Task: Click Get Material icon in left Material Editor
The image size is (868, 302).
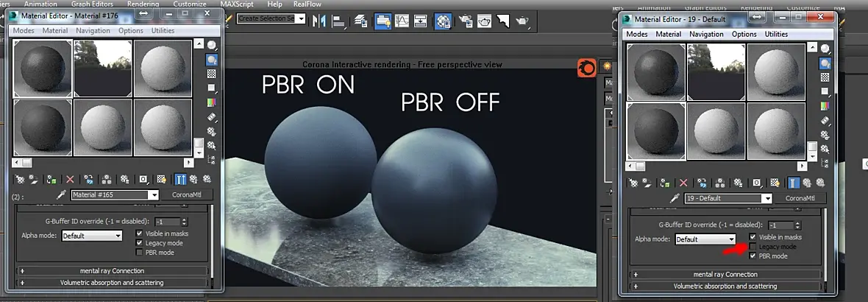Action: pos(19,180)
